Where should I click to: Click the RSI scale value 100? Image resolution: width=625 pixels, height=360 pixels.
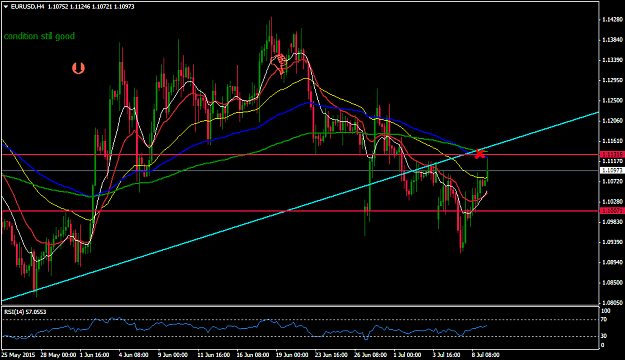[605, 311]
